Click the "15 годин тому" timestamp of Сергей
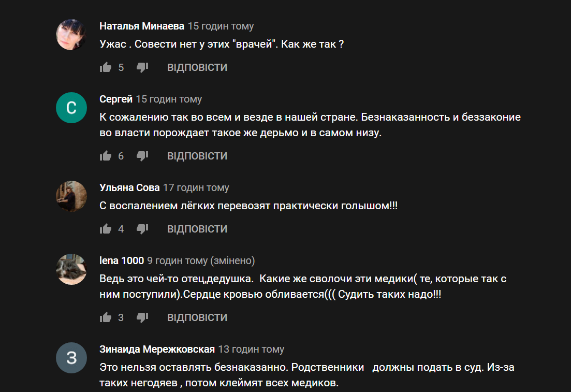Image resolution: width=571 pixels, height=392 pixels. 169,99
